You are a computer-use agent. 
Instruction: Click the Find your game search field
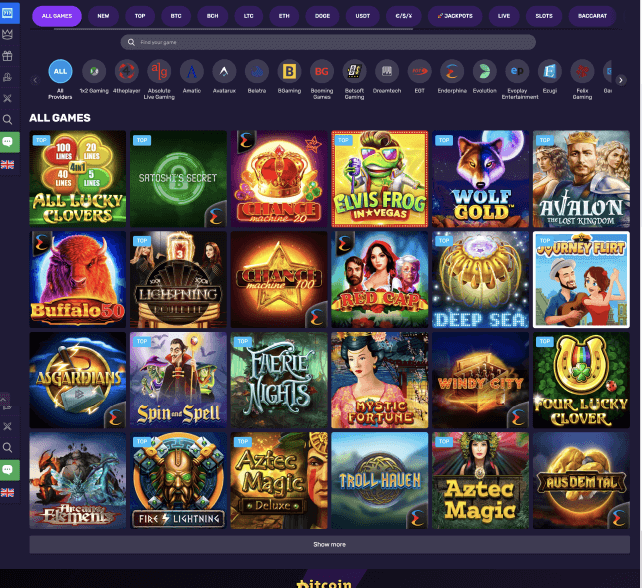(x=328, y=42)
